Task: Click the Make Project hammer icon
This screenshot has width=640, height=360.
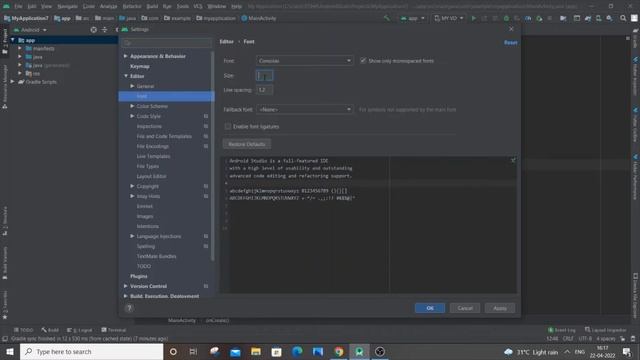Action: pyautogui.click(x=387, y=18)
